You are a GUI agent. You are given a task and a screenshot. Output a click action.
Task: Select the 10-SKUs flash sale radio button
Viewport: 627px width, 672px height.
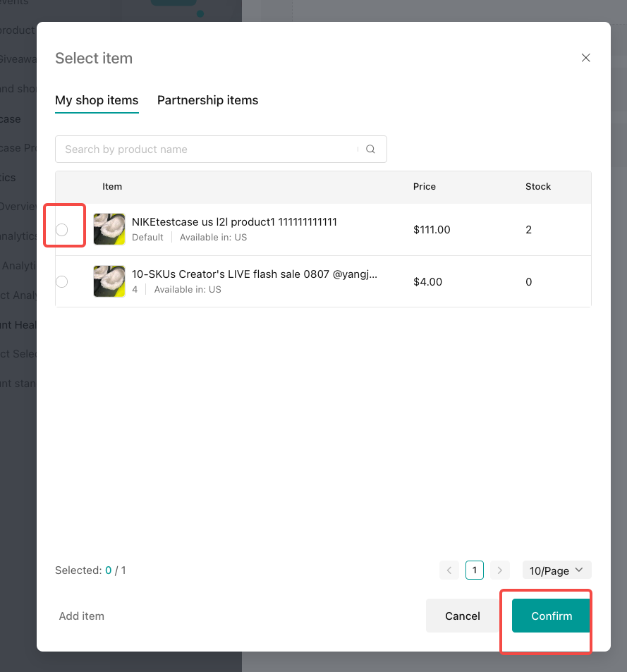pos(62,282)
